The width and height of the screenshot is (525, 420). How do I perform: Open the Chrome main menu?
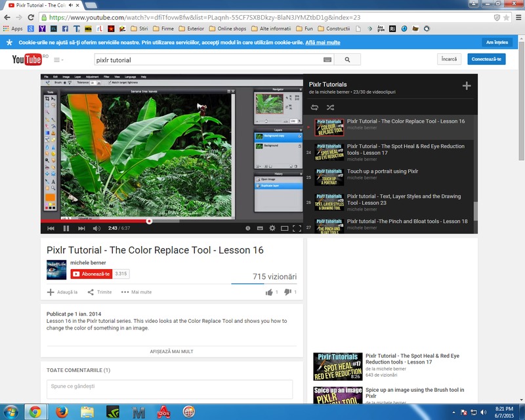click(518, 18)
